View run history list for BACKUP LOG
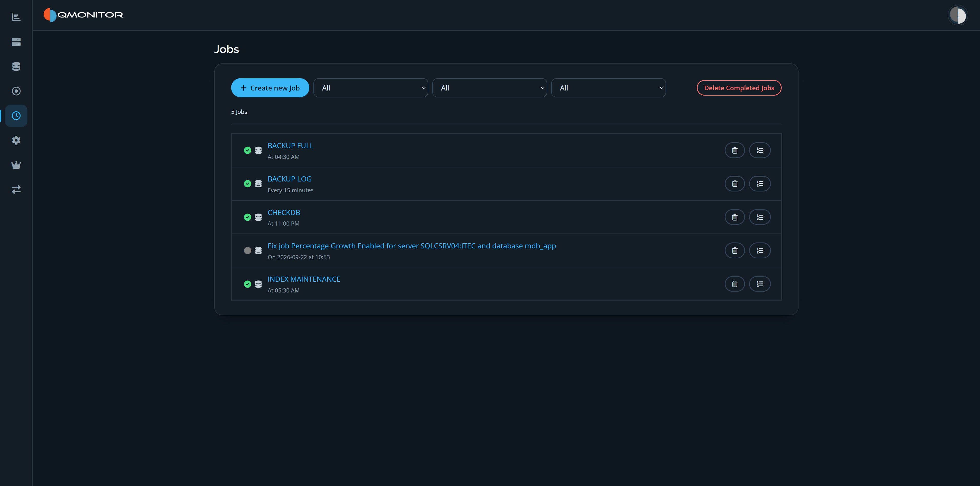980x486 pixels. tap(760, 184)
